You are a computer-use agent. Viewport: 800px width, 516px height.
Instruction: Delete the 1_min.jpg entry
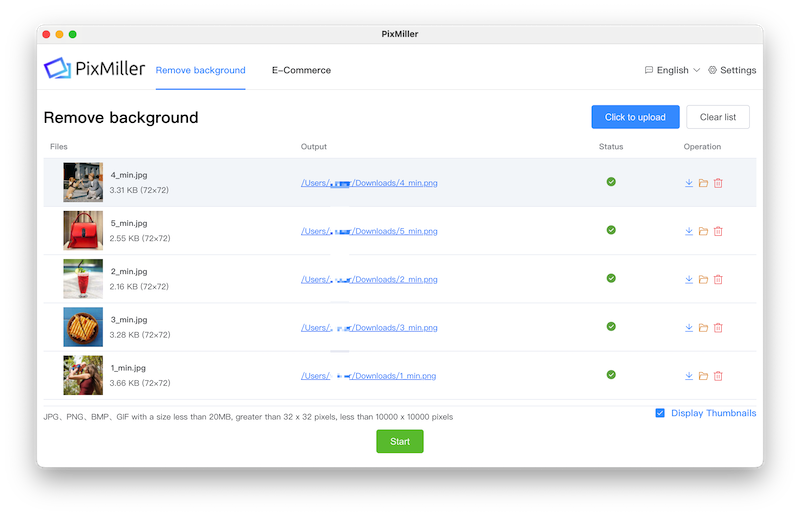tap(718, 376)
